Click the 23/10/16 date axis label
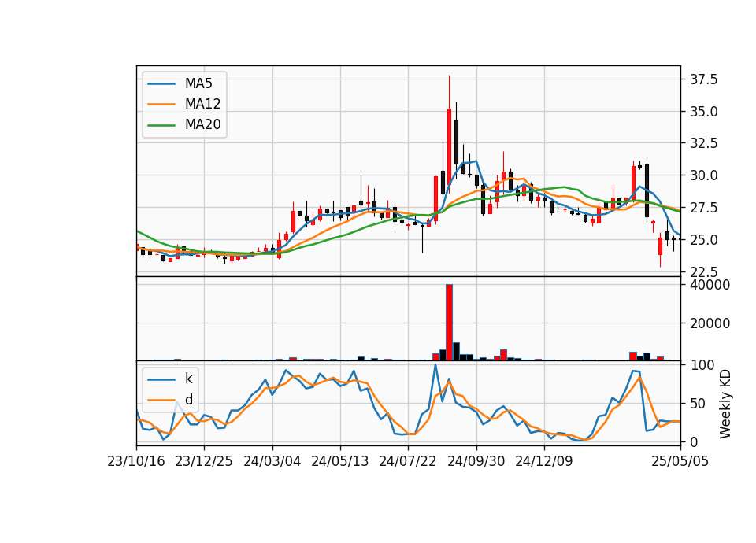 tap(136, 461)
